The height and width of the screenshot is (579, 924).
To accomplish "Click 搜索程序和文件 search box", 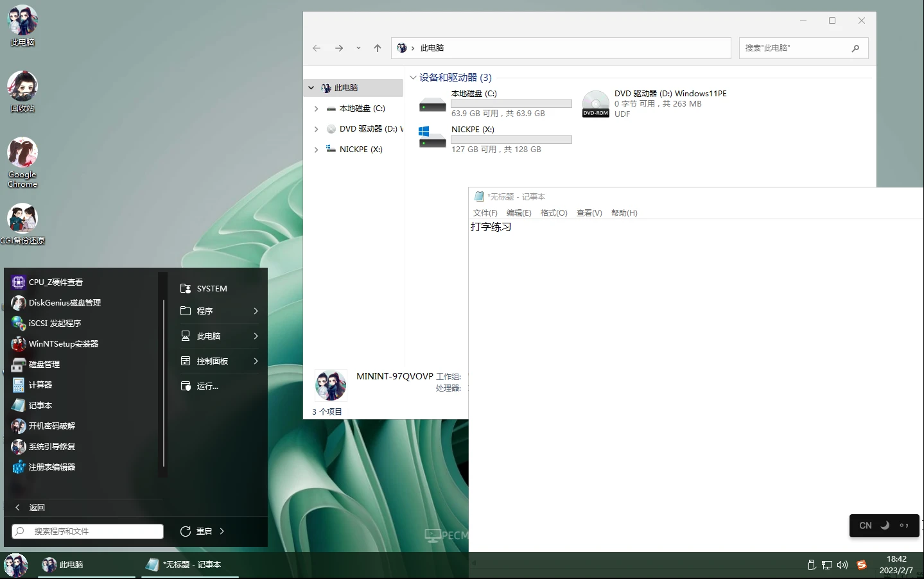I will (87, 531).
